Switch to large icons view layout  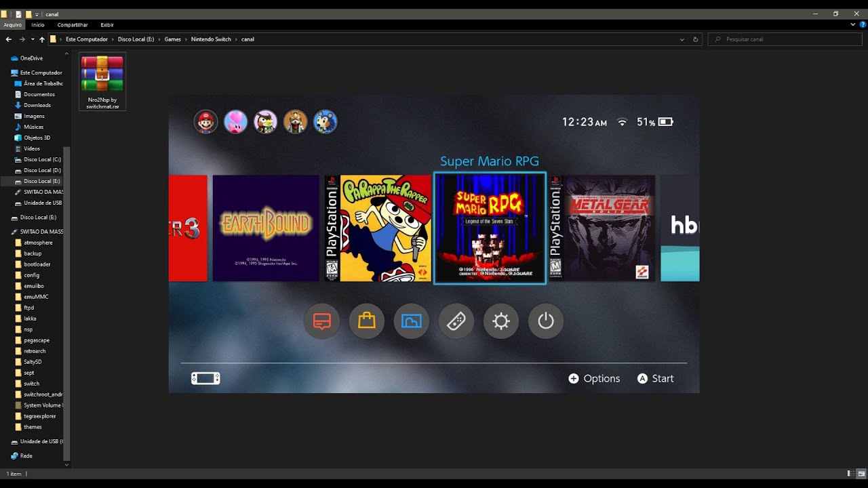[x=861, y=473]
